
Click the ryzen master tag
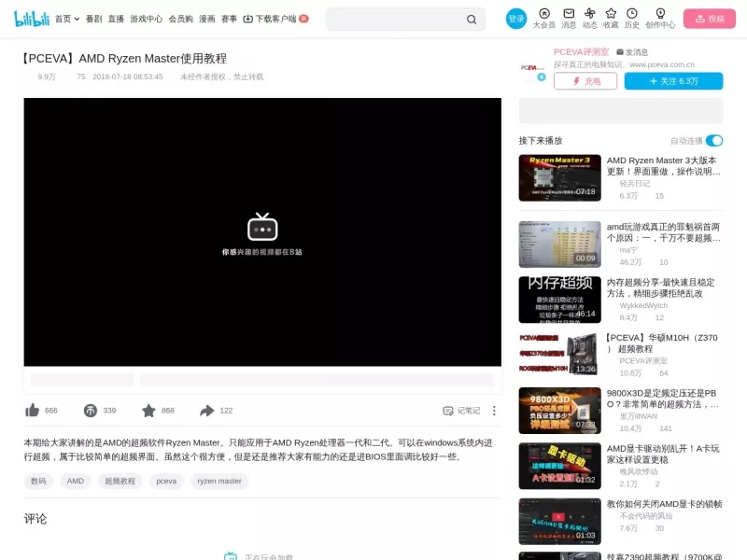[219, 481]
